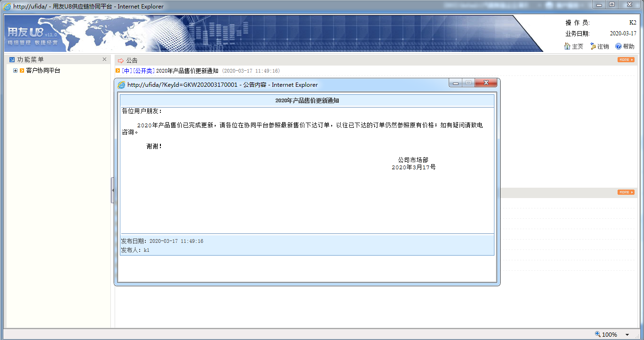Expand the 客户协同平台 tree node
The image size is (644, 340).
[x=16, y=71]
